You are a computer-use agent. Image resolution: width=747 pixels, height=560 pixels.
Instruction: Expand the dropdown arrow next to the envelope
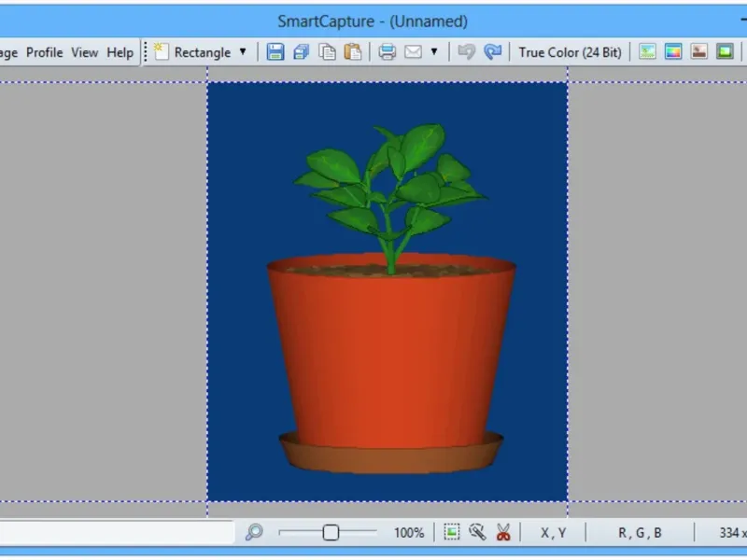coord(433,52)
